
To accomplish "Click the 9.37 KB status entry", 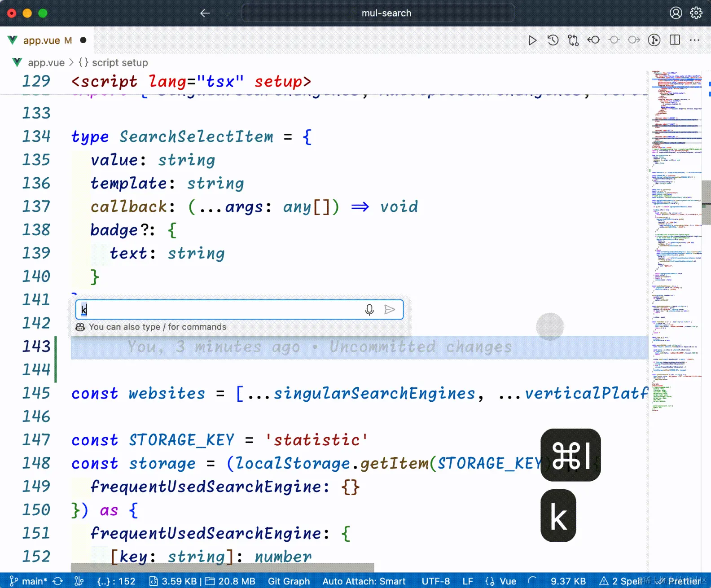I will click(568, 581).
